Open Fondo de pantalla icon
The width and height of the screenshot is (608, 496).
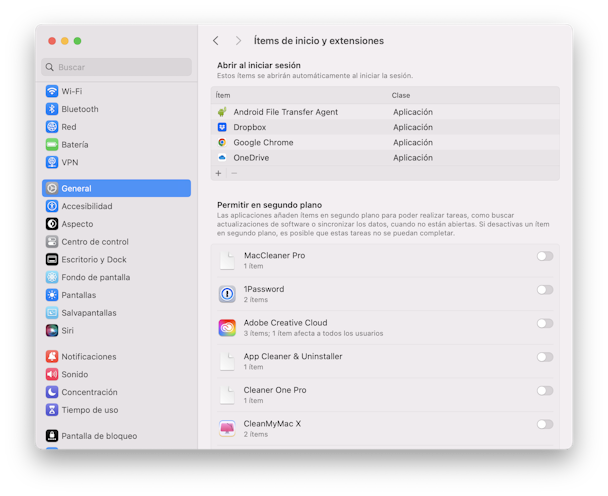52,277
